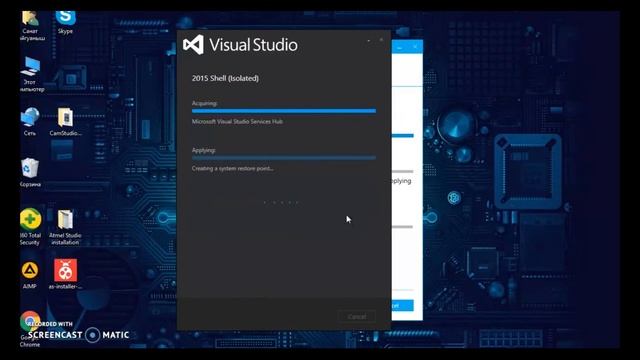
Task: Click the Visual Studio logo in the installer
Action: tap(193, 44)
